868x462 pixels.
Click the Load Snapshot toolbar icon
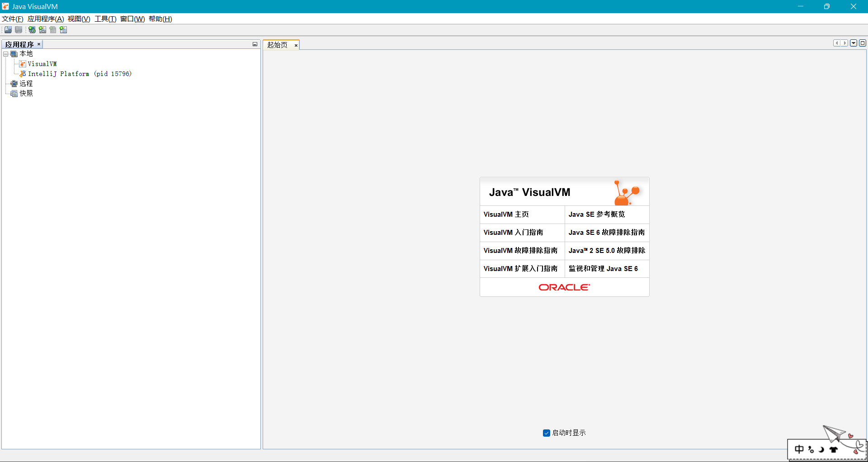click(x=8, y=30)
